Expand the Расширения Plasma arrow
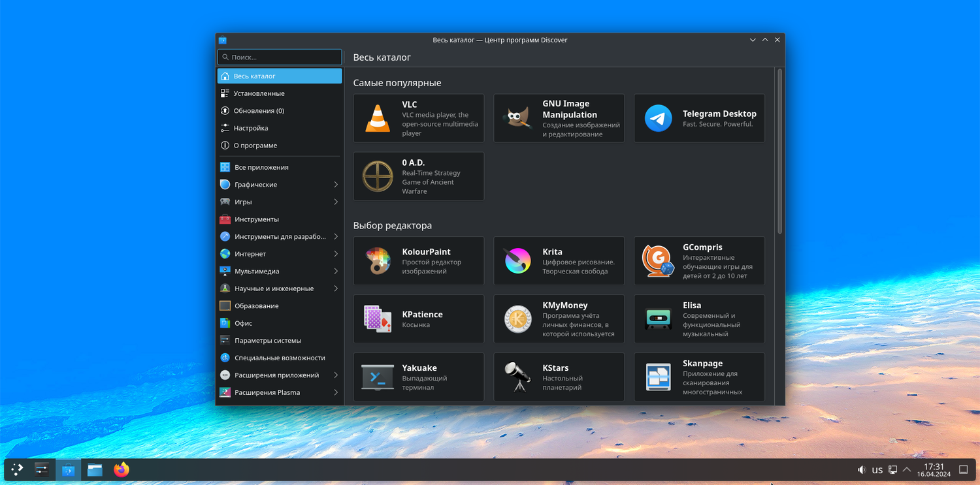980x485 pixels. click(336, 392)
